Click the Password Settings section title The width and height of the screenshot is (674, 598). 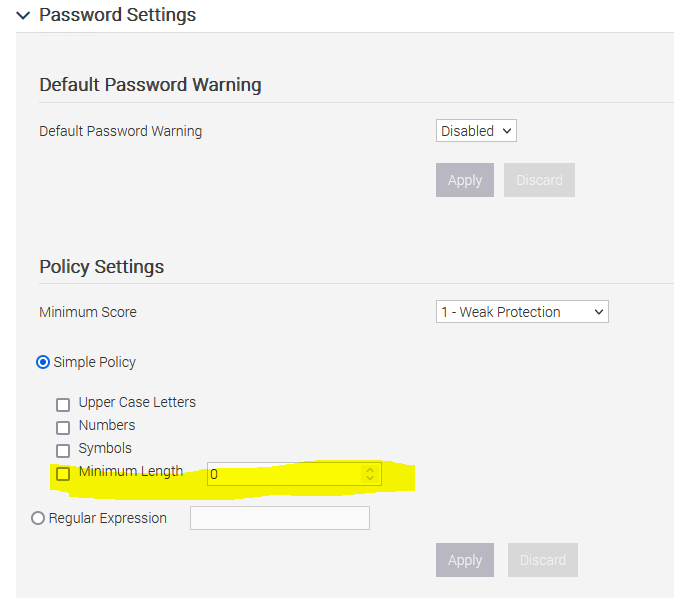click(x=117, y=16)
